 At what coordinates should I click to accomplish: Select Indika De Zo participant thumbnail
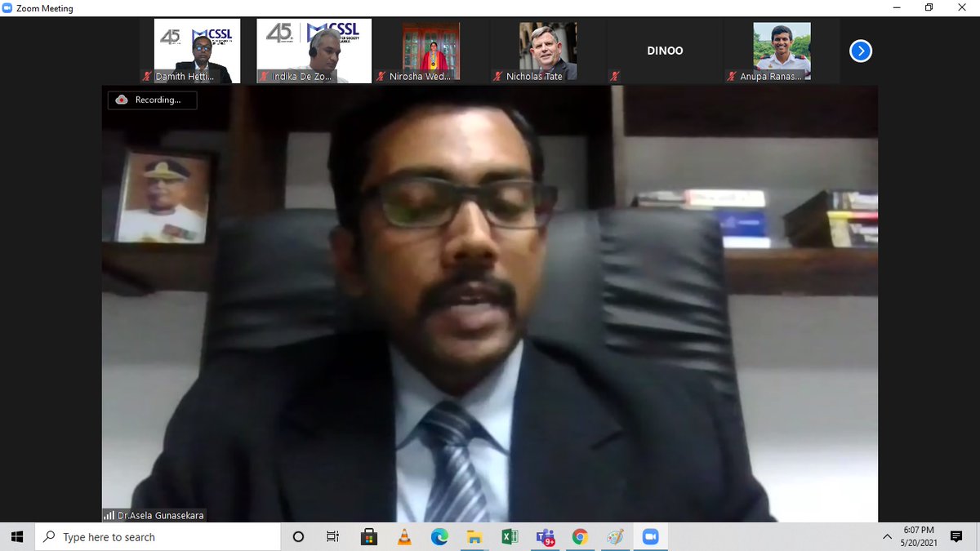314,51
